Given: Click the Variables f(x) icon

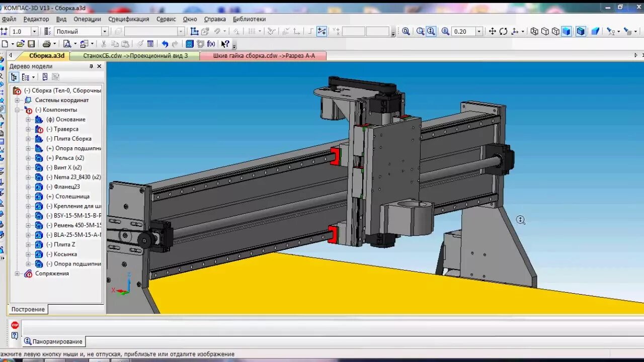Looking at the screenshot, I should (211, 44).
